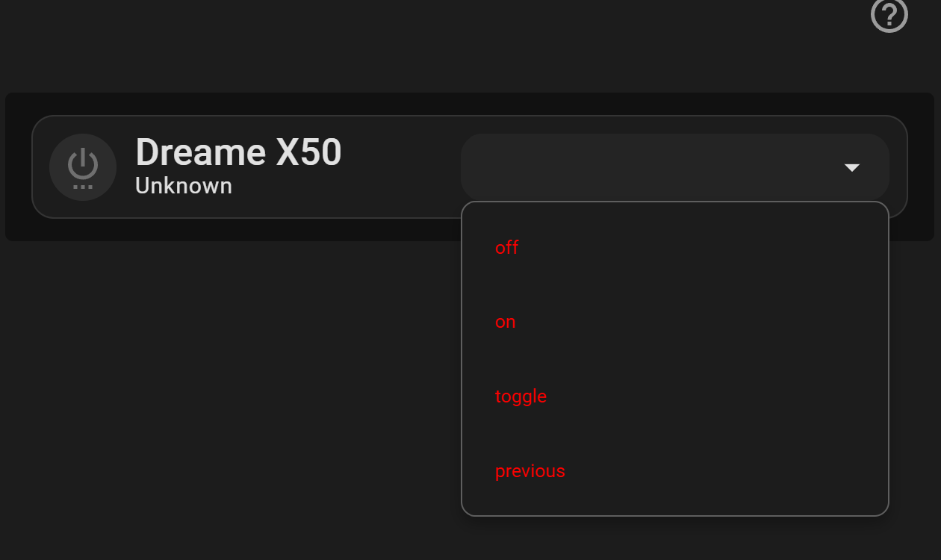The image size is (941, 560).
Task: Click the dropdown arrow in select box
Action: pos(852,168)
